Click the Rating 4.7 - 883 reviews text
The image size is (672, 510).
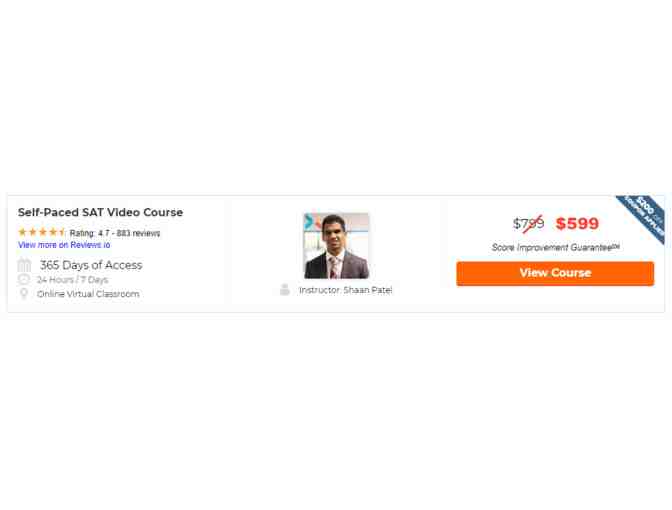point(115,233)
